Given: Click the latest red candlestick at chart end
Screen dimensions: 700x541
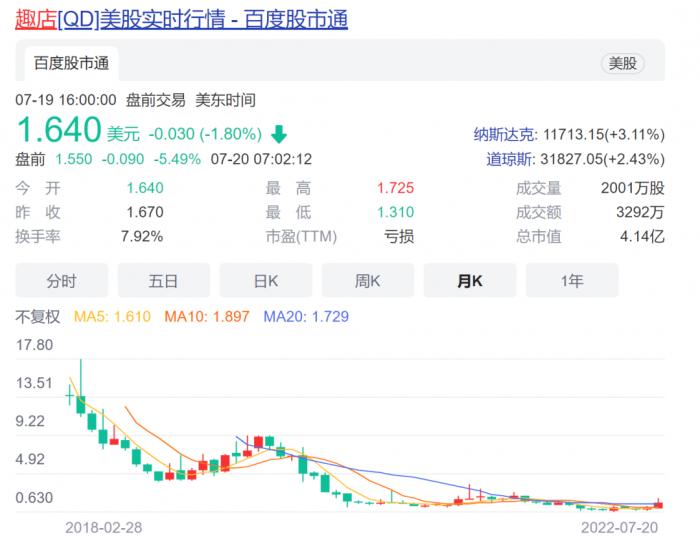Looking at the screenshot, I should 658,504.
